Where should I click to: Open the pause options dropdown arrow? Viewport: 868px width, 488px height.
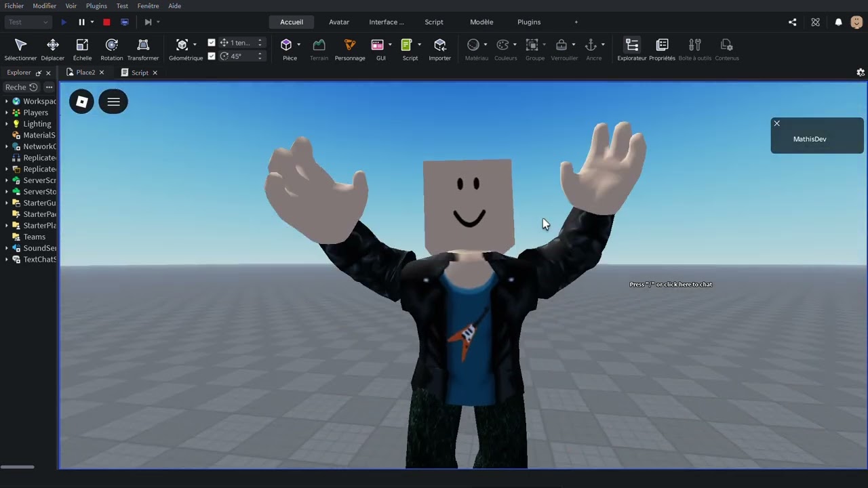tap(92, 22)
